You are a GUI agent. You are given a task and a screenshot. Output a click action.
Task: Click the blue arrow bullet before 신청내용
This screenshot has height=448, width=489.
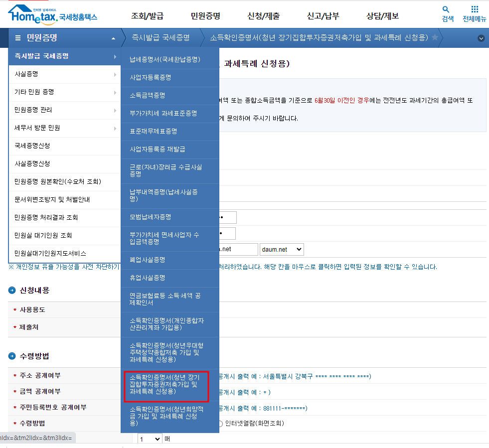12,290
